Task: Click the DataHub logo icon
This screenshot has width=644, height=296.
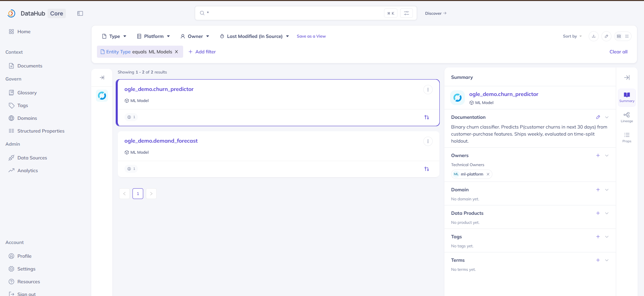Action: pos(11,13)
